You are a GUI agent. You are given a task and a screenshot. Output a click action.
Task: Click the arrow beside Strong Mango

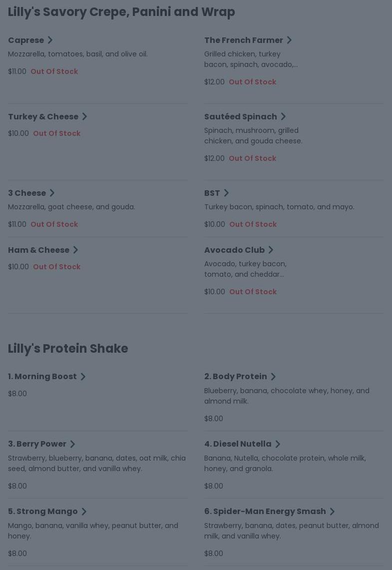84,512
